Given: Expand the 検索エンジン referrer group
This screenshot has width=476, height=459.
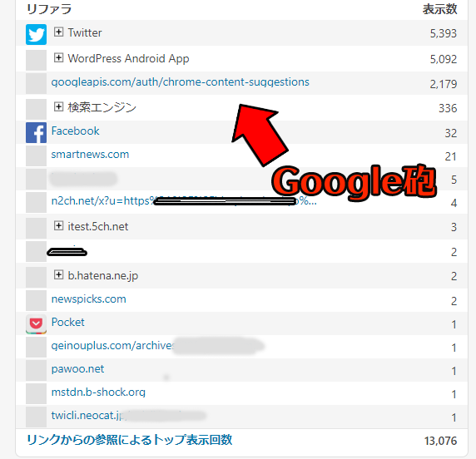Looking at the screenshot, I should (58, 106).
